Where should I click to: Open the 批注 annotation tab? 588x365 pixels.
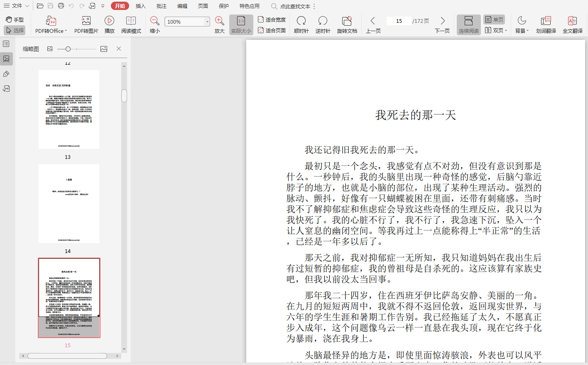(x=162, y=6)
